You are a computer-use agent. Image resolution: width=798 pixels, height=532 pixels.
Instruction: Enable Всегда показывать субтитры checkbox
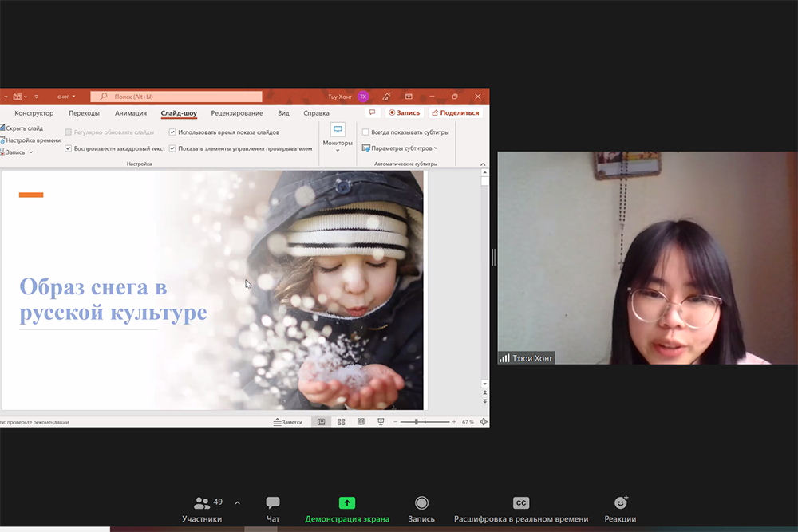pos(365,132)
